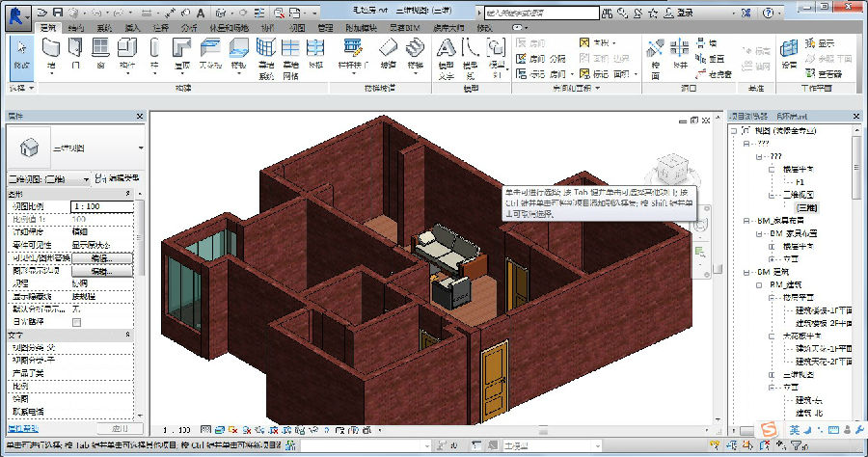This screenshot has height=457, width=868.
Task: Collapse the top 视图 node in project browser
Action: point(734,129)
